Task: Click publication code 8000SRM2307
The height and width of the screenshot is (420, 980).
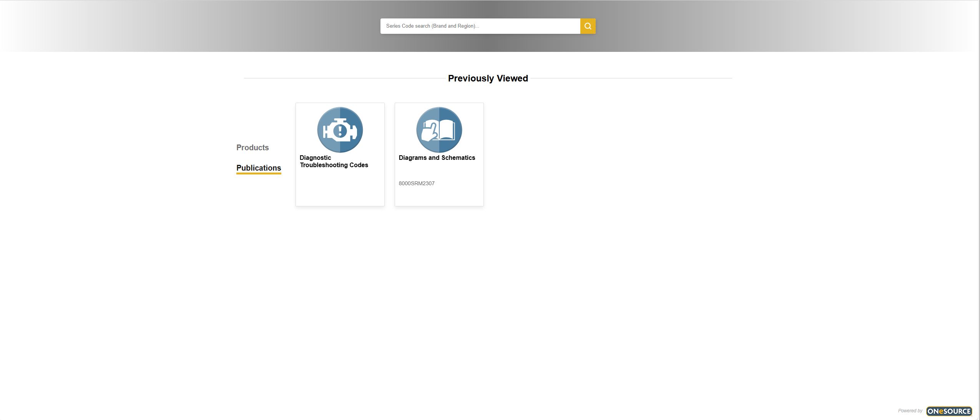Action: click(417, 183)
